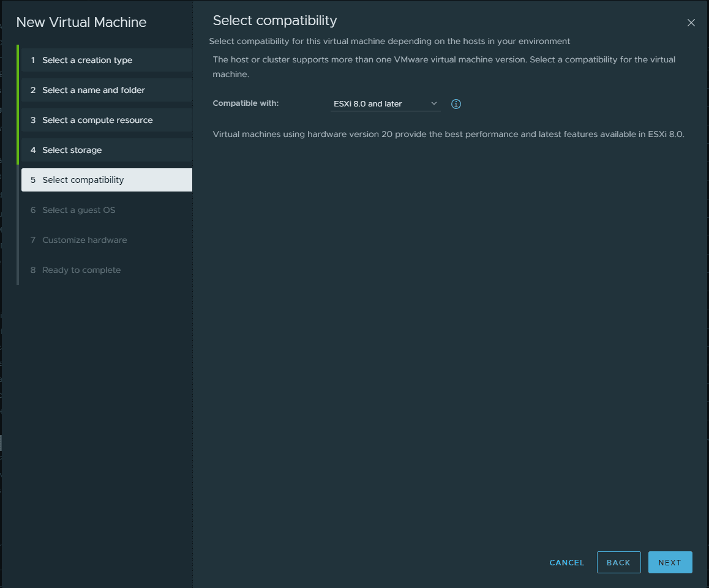Click the Compatible with label
Screen dimensions: 709x588
[x=246, y=103]
